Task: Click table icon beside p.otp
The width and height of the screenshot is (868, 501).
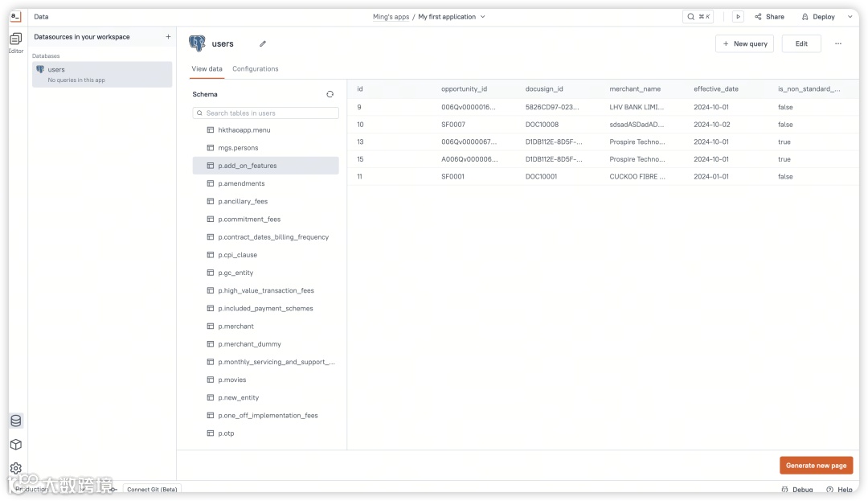Action: pyautogui.click(x=211, y=433)
